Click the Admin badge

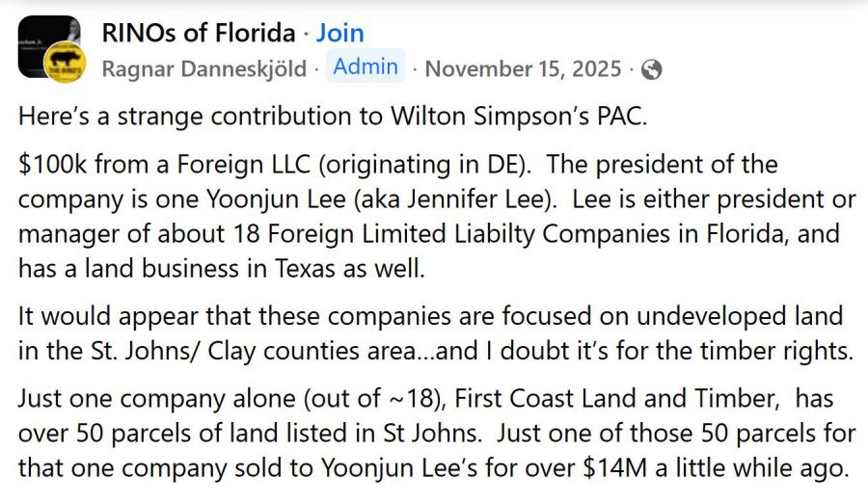pyautogui.click(x=366, y=66)
